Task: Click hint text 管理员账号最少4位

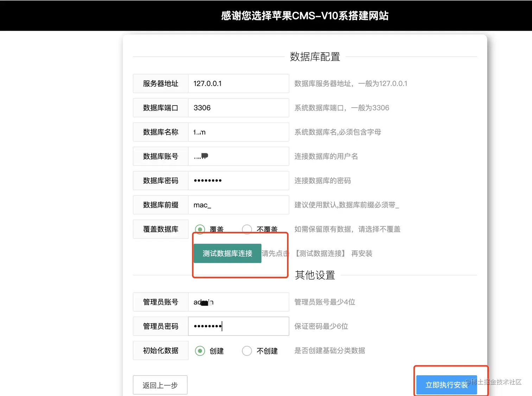Action: click(x=325, y=302)
